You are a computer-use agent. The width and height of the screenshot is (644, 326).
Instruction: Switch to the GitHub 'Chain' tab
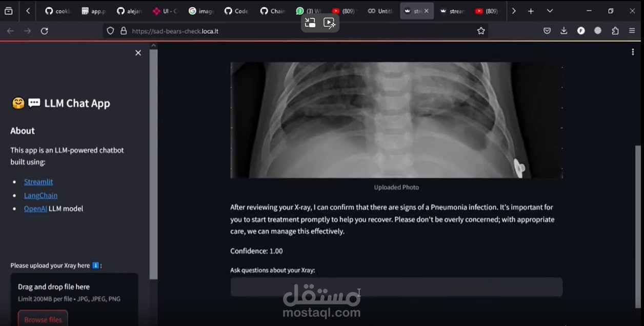pyautogui.click(x=272, y=11)
